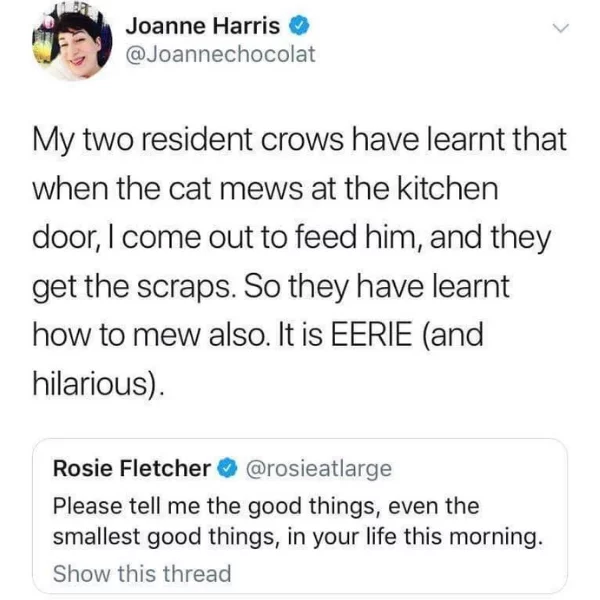This screenshot has width=600, height=600.
Task: Click the line starting "My two resident crows"
Action: 300,141
